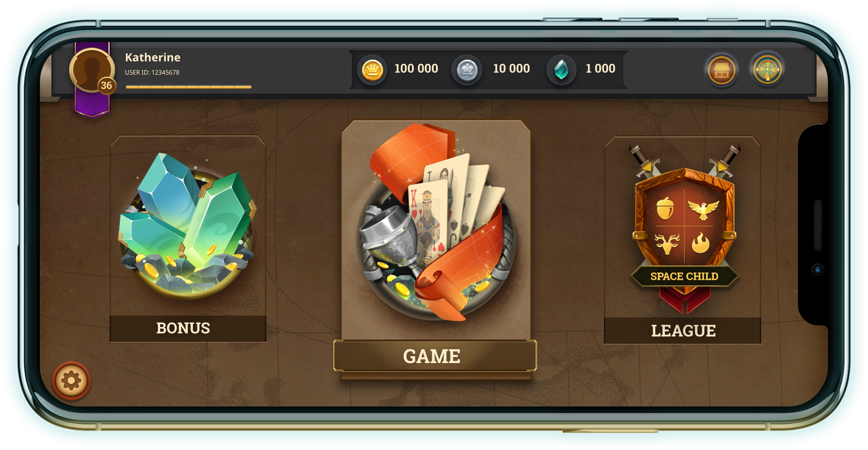Tap the 1 000 gem balance
The height and width of the screenshot is (450, 868).
600,69
